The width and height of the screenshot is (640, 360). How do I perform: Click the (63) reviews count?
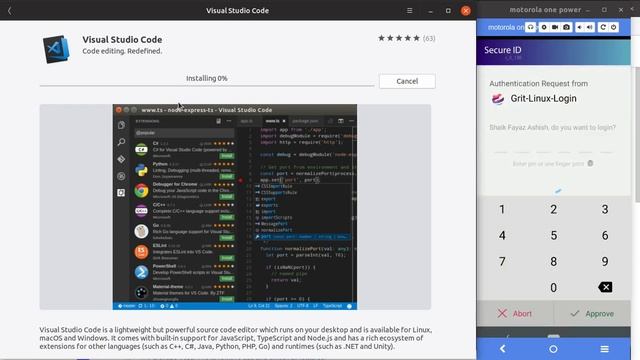coord(429,38)
